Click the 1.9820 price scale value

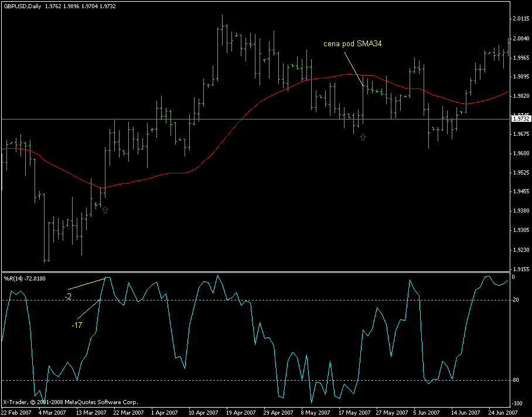(521, 96)
